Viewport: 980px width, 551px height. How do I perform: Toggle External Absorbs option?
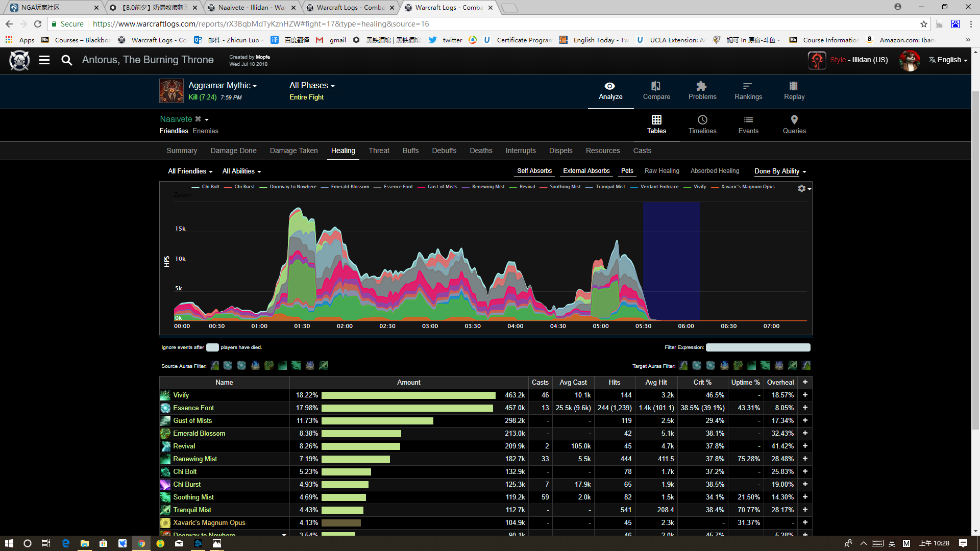coord(586,171)
